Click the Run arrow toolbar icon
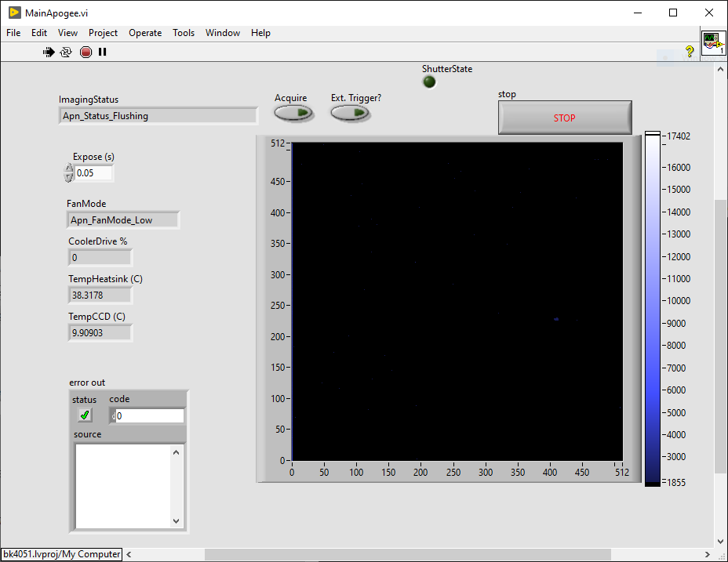Screen dimensions: 728x562 coord(49,52)
